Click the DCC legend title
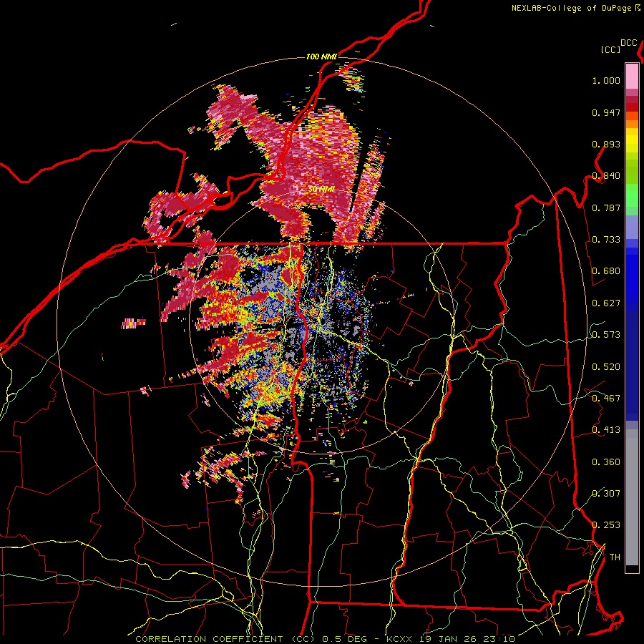 click(x=628, y=43)
